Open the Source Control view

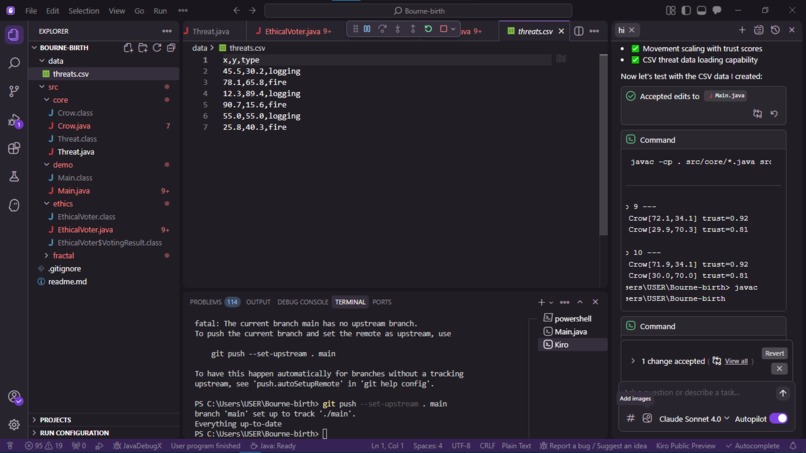pos(14,91)
